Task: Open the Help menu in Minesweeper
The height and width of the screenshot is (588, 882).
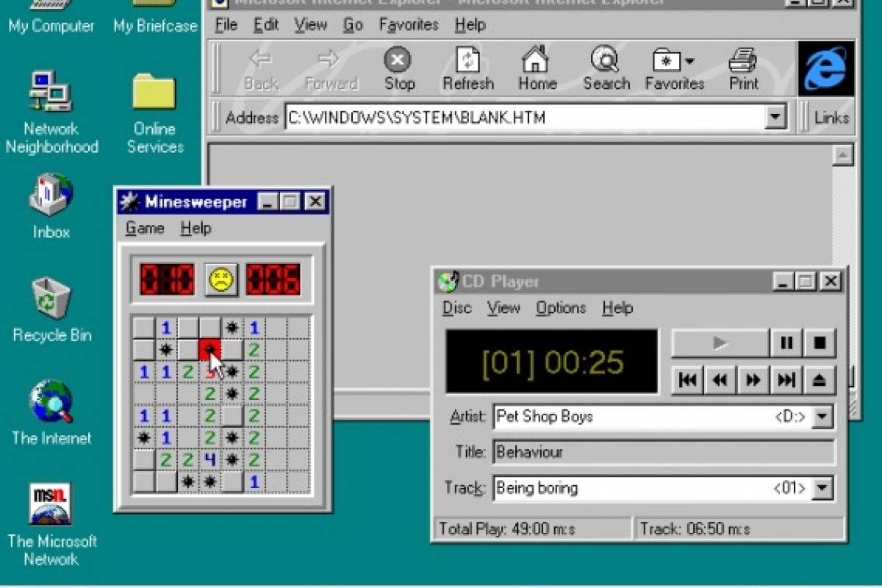Action: pyautogui.click(x=196, y=228)
